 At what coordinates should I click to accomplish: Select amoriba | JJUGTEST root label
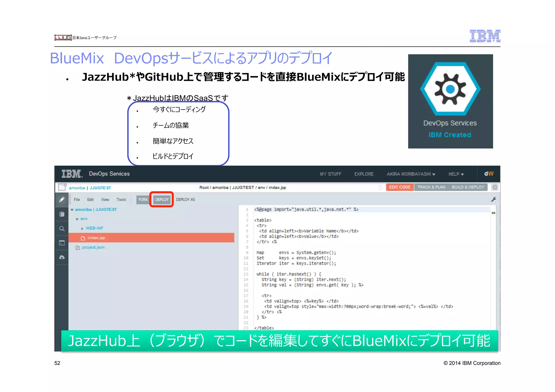96,209
